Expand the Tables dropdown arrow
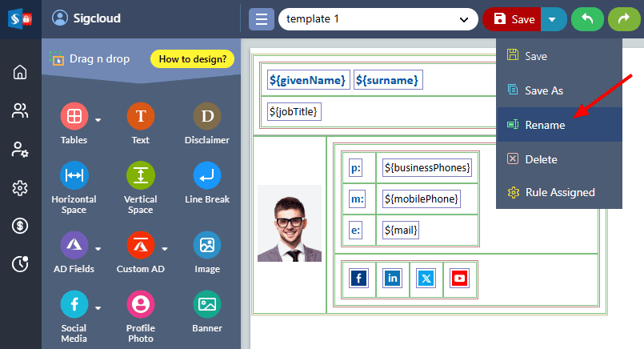 click(98, 120)
